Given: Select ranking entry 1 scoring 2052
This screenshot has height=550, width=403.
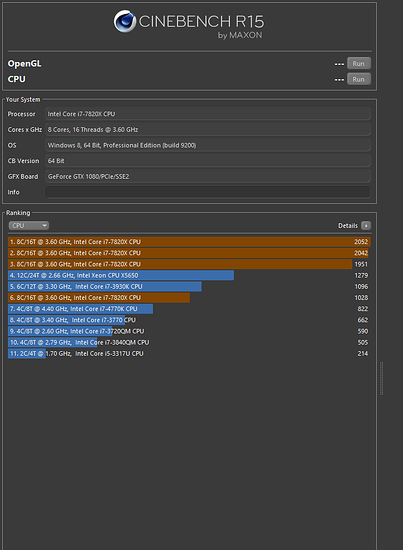Looking at the screenshot, I should click(189, 242).
